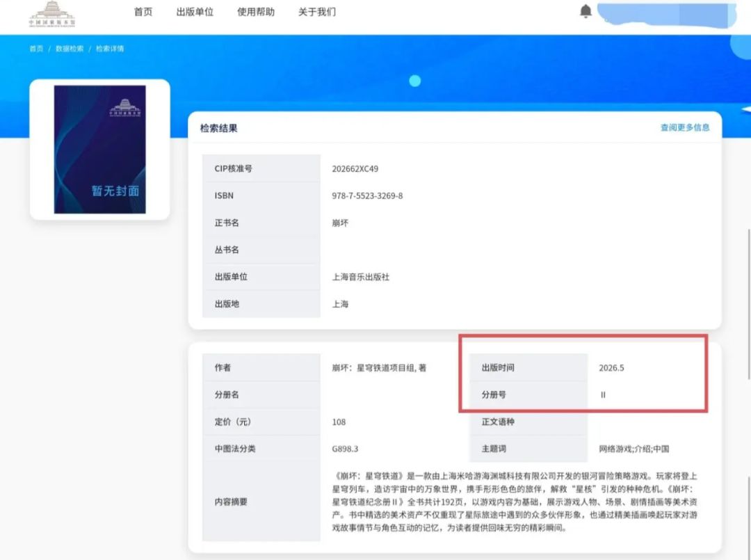The height and width of the screenshot is (560, 751).
Task: Click the 正书名 label cell
Action: click(261, 223)
